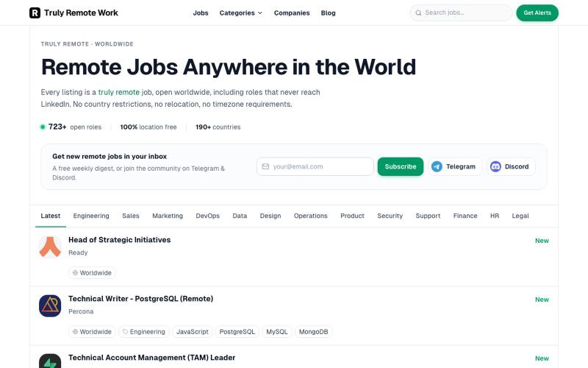588x368 pixels.
Task: Switch to the Product tab
Action: click(352, 216)
